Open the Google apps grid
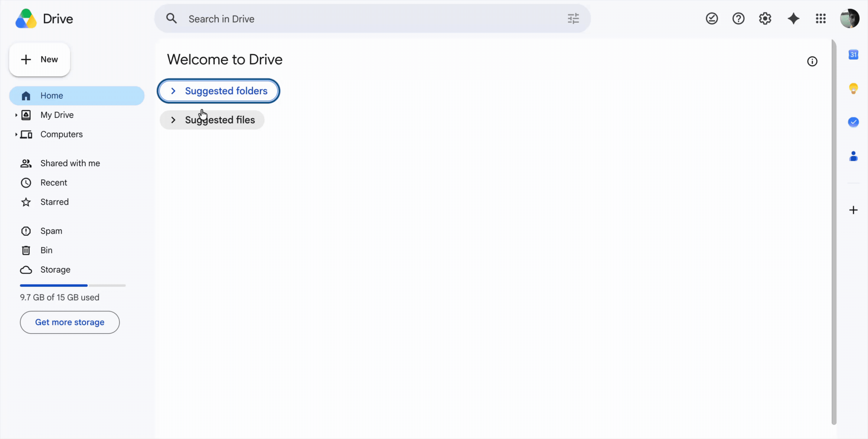The width and height of the screenshot is (868, 439). pos(821,18)
